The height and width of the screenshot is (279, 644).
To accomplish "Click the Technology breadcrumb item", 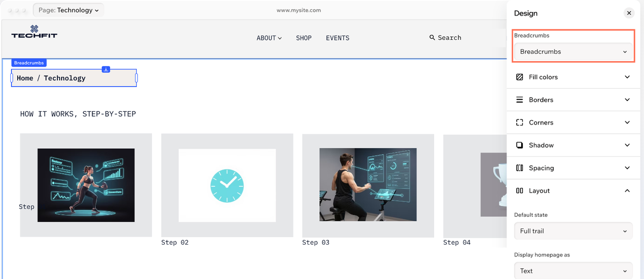I will click(65, 78).
